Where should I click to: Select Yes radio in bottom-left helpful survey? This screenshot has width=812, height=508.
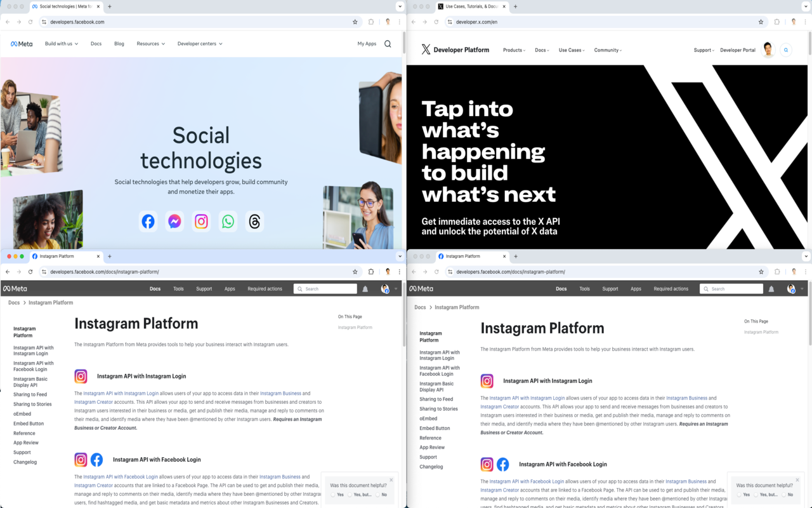(x=333, y=495)
